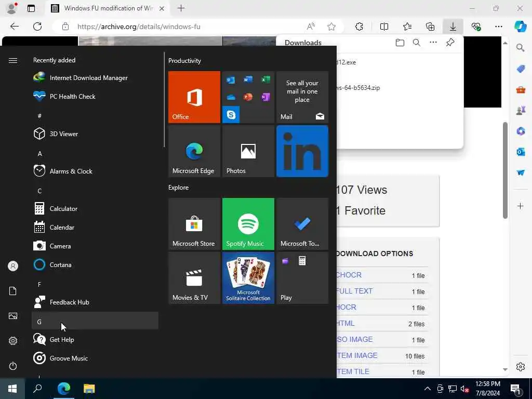Pin the Downloads panel
The image size is (532, 399).
tap(450, 43)
